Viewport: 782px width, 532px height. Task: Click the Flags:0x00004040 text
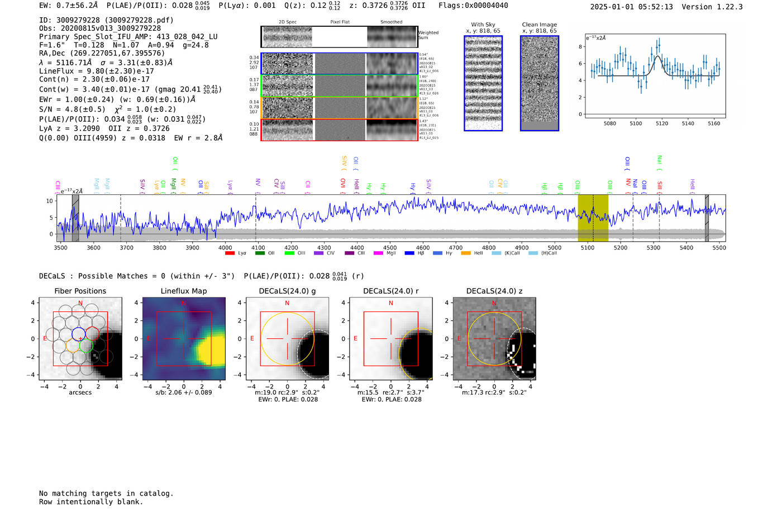[473, 6]
